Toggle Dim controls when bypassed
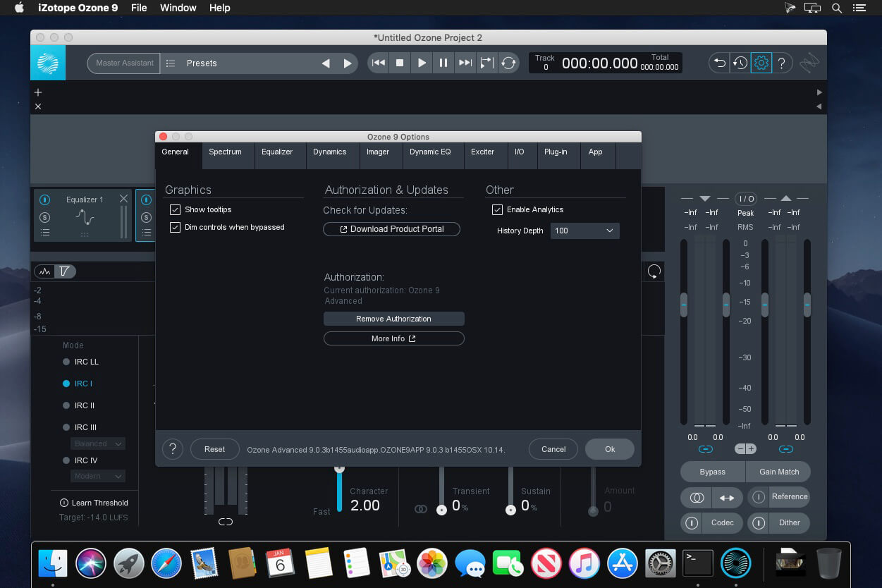The width and height of the screenshot is (882, 588). 176,227
